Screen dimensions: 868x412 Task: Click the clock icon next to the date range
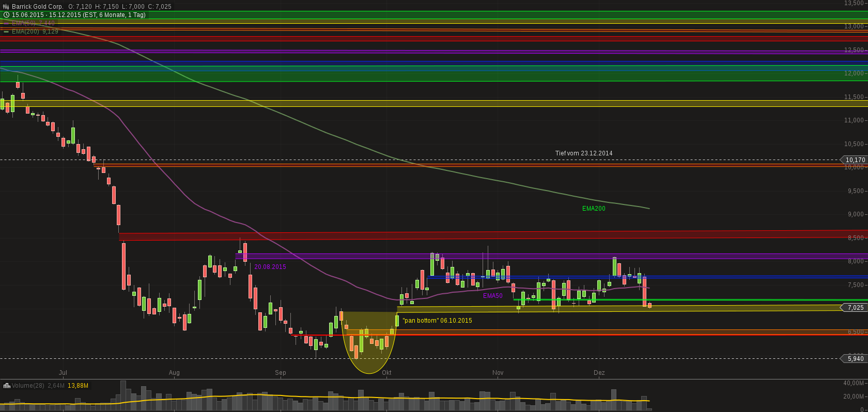pos(6,15)
